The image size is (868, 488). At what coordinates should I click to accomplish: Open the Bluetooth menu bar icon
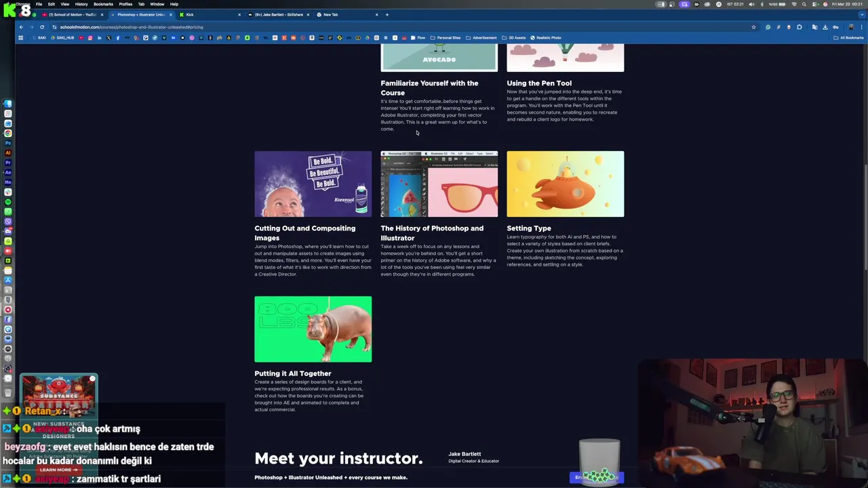762,4
